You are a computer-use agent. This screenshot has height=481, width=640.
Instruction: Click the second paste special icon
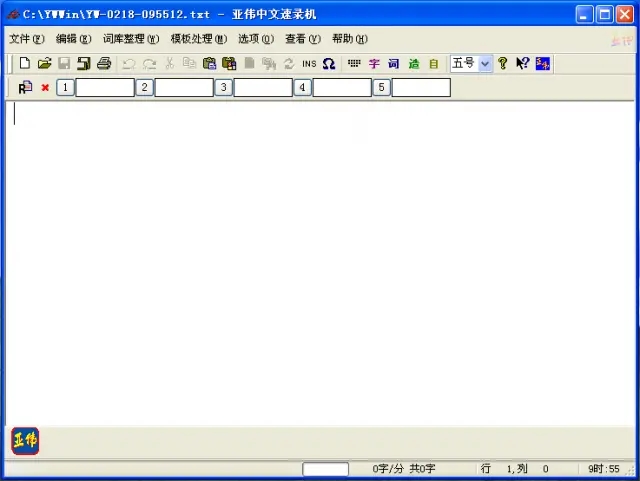[x=229, y=63]
